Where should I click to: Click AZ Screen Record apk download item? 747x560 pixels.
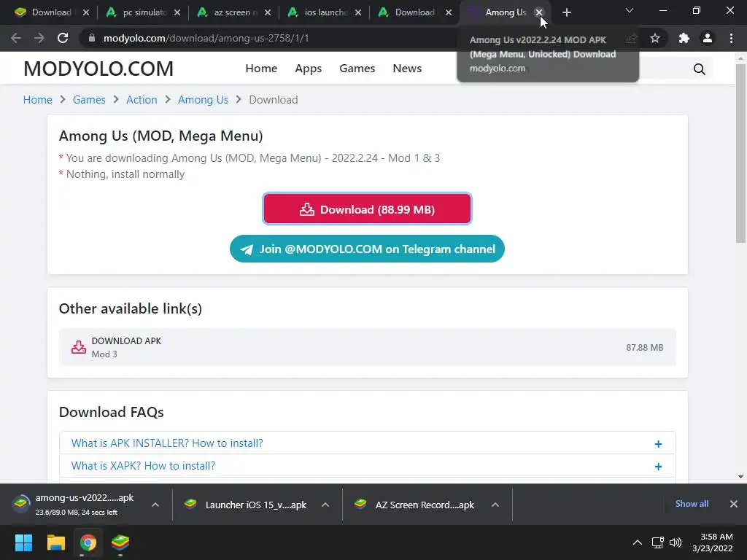[x=415, y=505]
